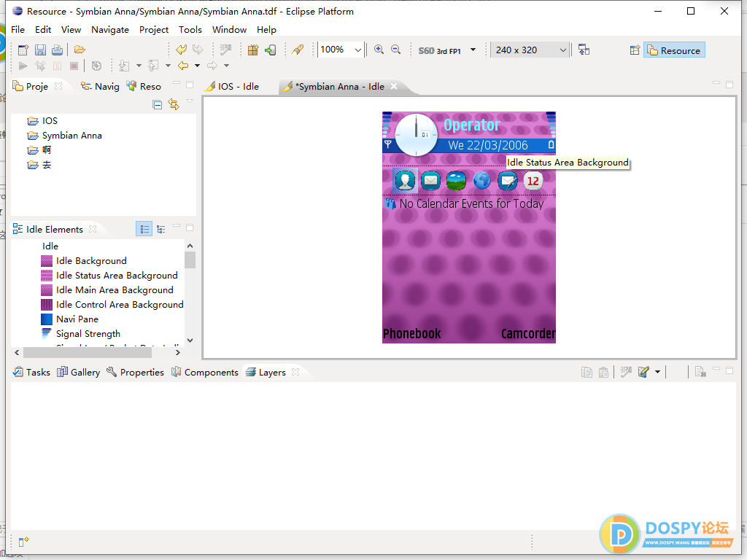Click the Zoom Out magnifier icon
Viewport: 747px width, 560px height.
[395, 50]
